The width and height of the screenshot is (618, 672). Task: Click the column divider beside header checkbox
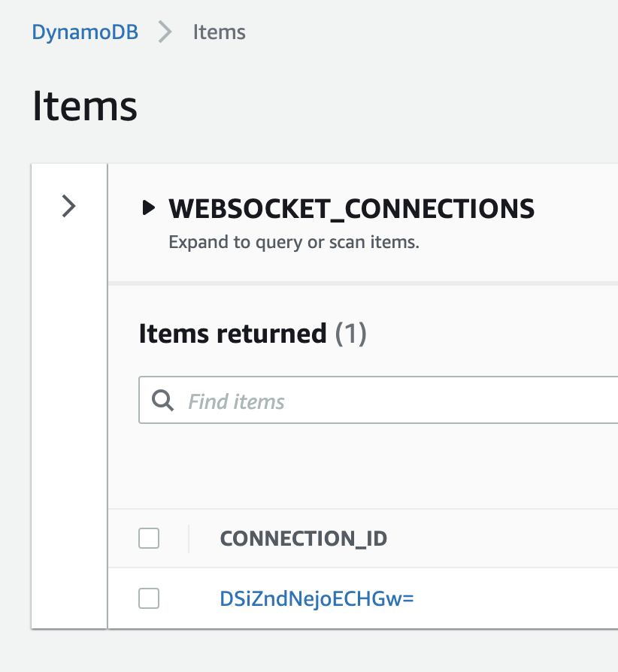[x=189, y=538]
